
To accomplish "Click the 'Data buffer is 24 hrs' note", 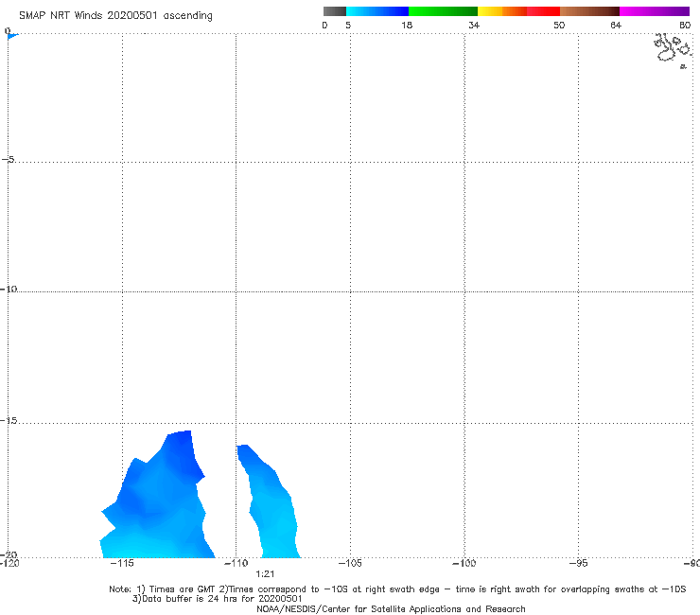I will [x=217, y=599].
